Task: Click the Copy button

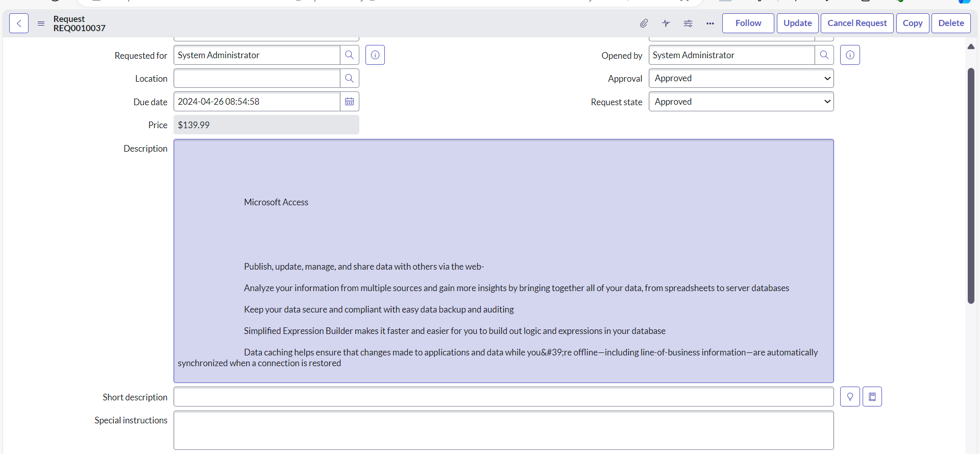Action: [912, 23]
